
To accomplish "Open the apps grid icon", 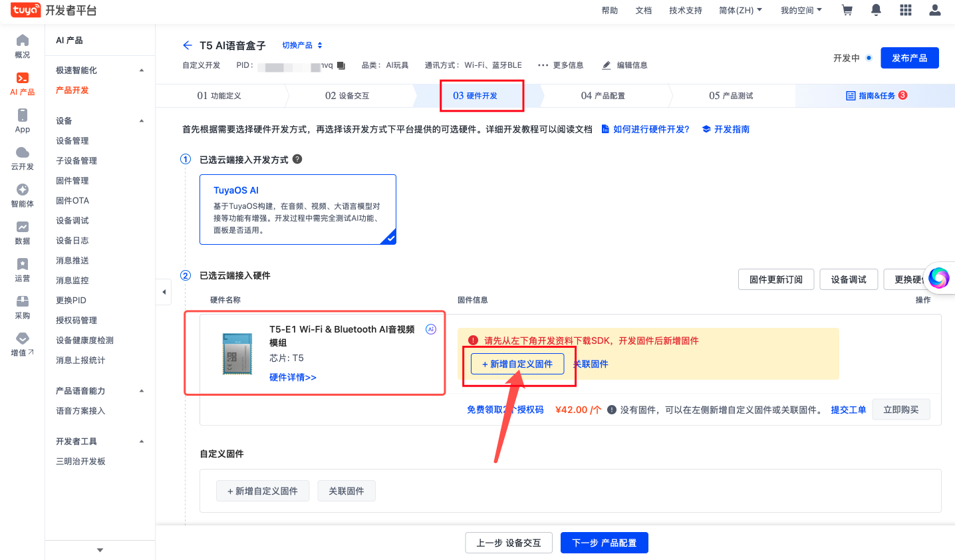I will coord(906,10).
